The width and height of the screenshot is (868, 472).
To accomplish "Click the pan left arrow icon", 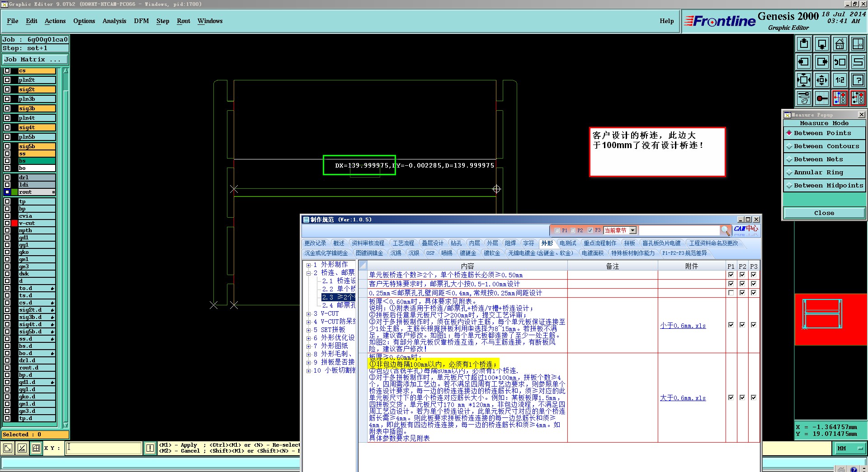I will click(x=804, y=62).
